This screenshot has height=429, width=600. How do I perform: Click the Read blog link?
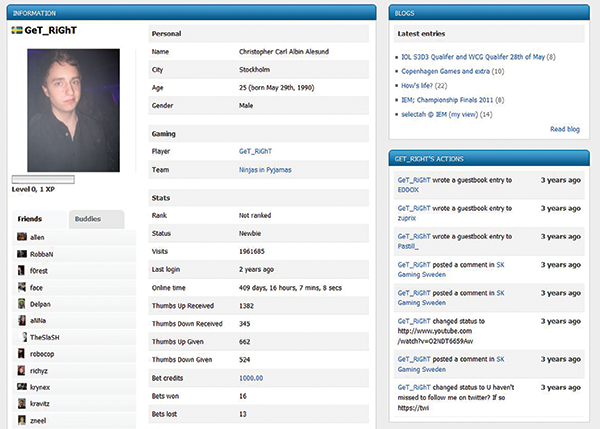(x=565, y=128)
